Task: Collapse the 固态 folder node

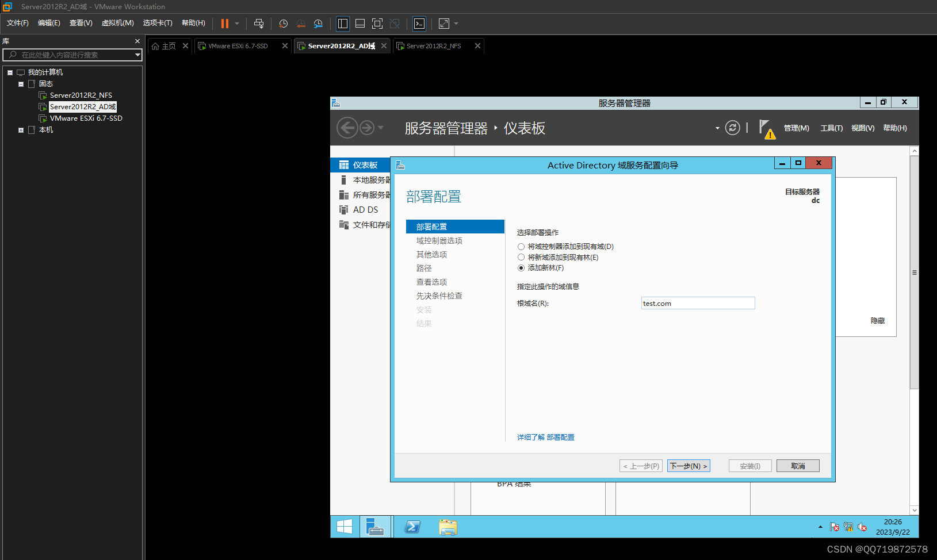Action: pos(21,84)
